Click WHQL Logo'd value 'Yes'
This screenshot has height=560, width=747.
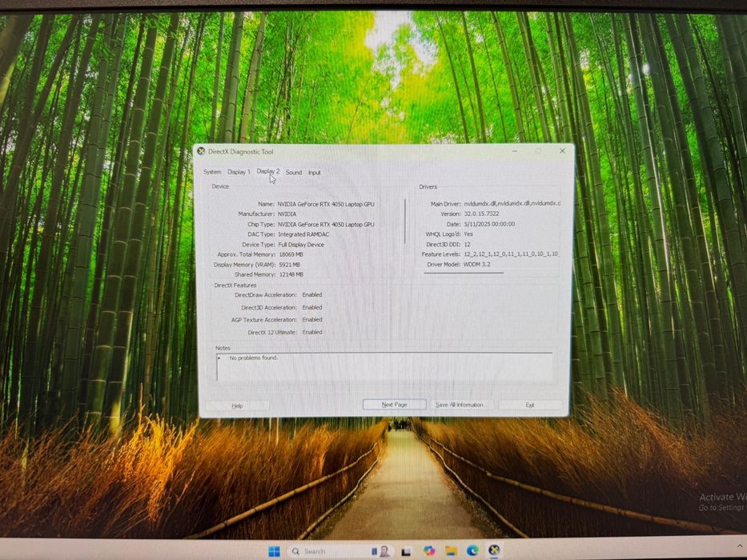[x=468, y=234]
